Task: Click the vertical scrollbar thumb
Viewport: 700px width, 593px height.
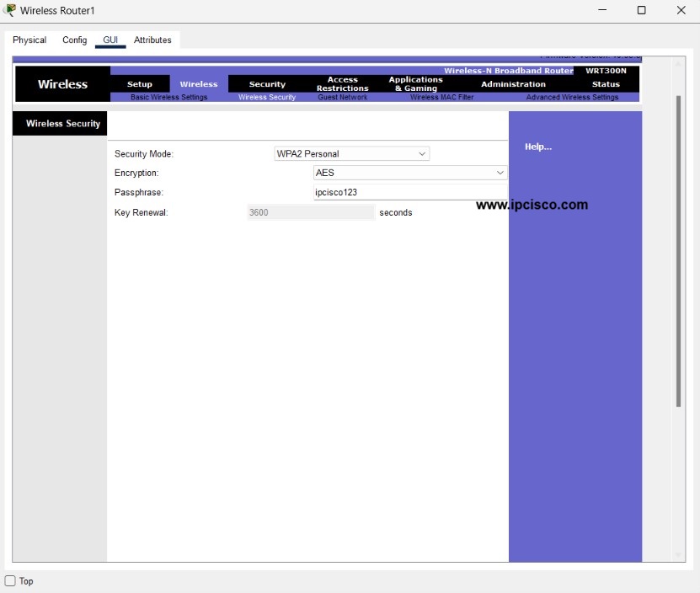Action: click(678, 251)
